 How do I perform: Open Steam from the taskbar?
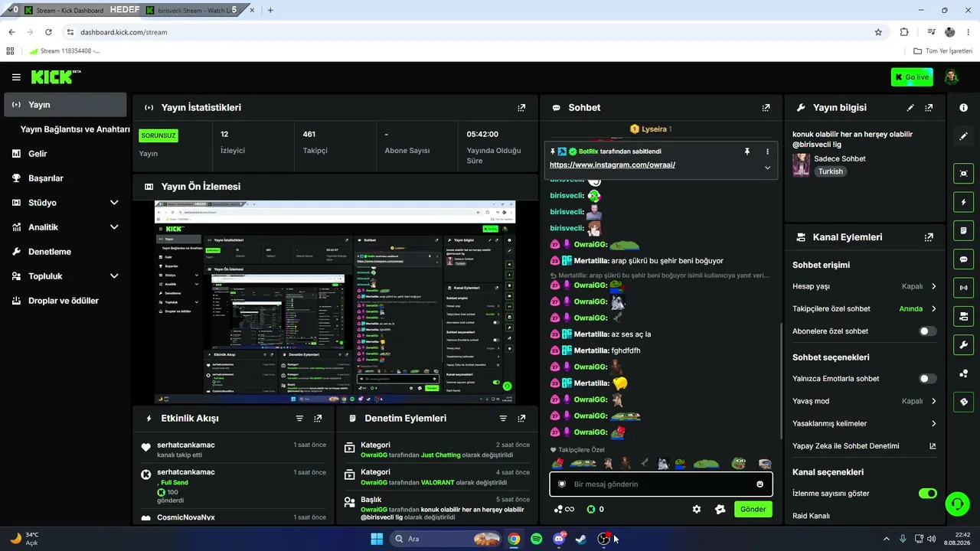(x=581, y=539)
